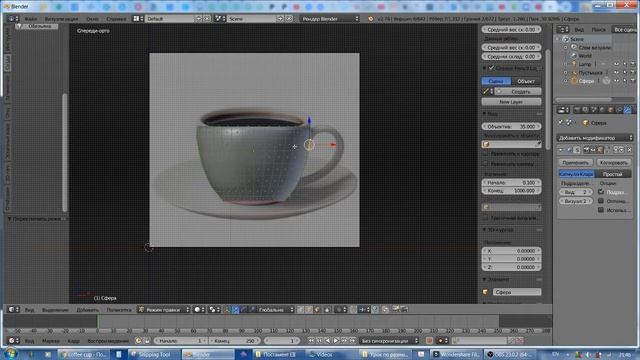Select the Сцена grease pencil source
The image size is (640, 360).
tap(496, 81)
